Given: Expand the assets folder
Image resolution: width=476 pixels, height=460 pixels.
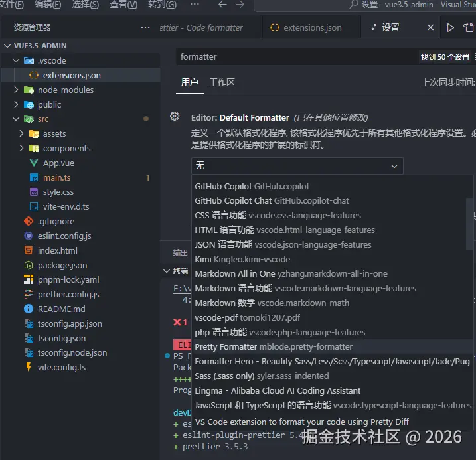Looking at the screenshot, I should point(21,133).
